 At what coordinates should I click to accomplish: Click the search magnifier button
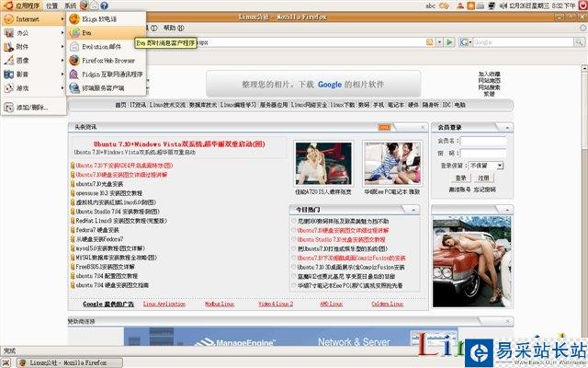coord(579,42)
